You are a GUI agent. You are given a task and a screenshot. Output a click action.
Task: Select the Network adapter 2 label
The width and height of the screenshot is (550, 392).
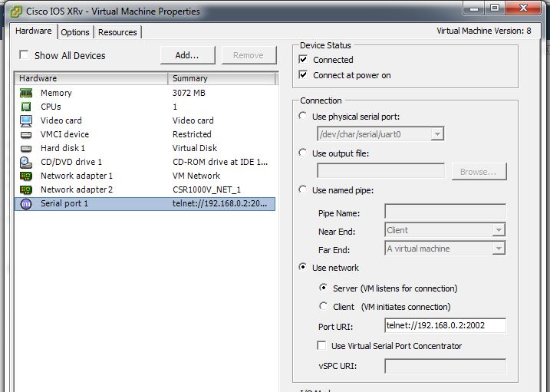point(77,189)
